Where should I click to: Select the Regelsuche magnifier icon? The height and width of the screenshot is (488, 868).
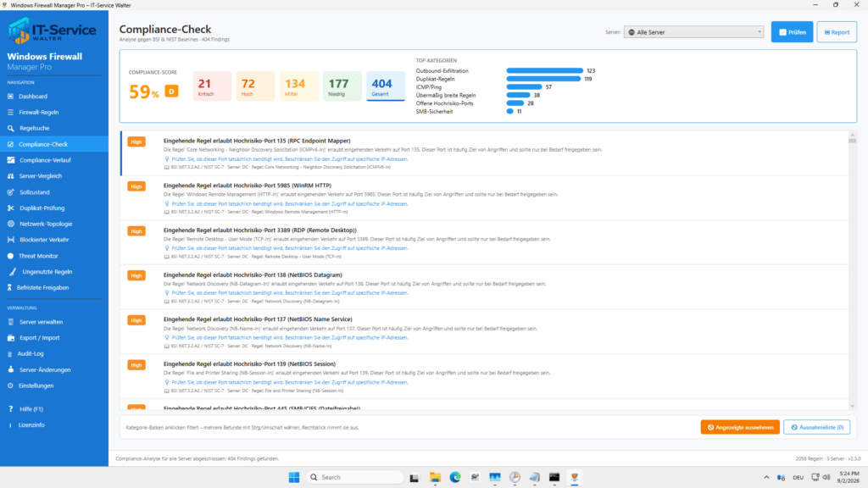pyautogui.click(x=10, y=129)
